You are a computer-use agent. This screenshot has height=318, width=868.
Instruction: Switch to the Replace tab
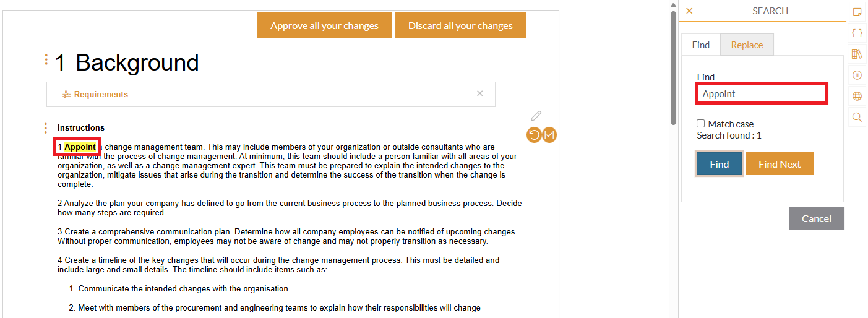747,45
